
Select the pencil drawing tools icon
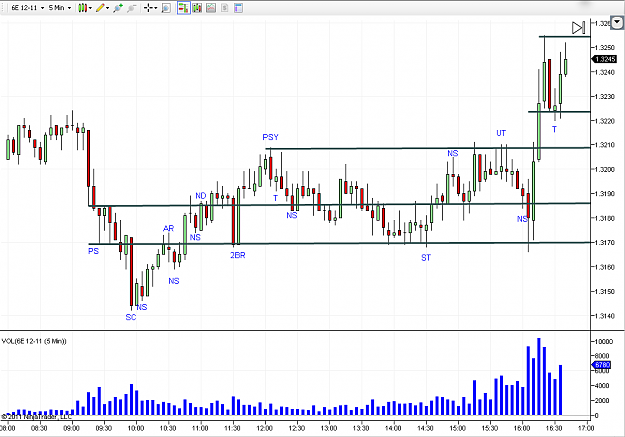[x=100, y=8]
